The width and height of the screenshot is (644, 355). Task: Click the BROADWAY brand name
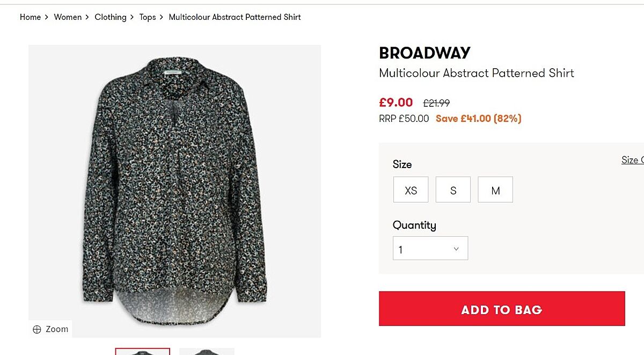click(425, 53)
